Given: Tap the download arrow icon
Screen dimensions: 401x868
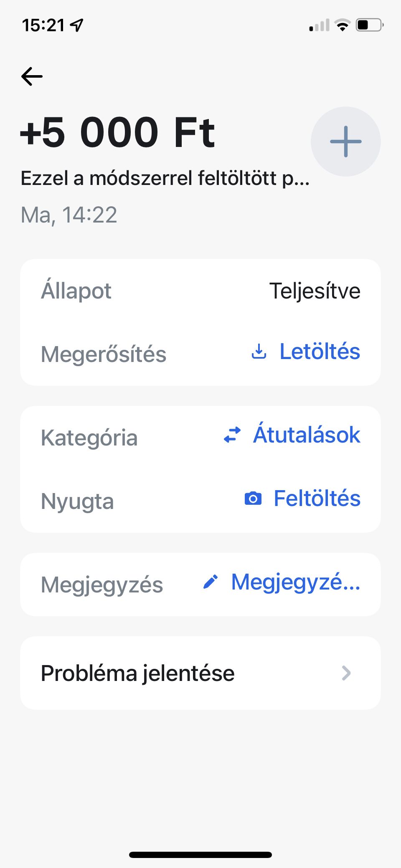Looking at the screenshot, I should pos(259,352).
